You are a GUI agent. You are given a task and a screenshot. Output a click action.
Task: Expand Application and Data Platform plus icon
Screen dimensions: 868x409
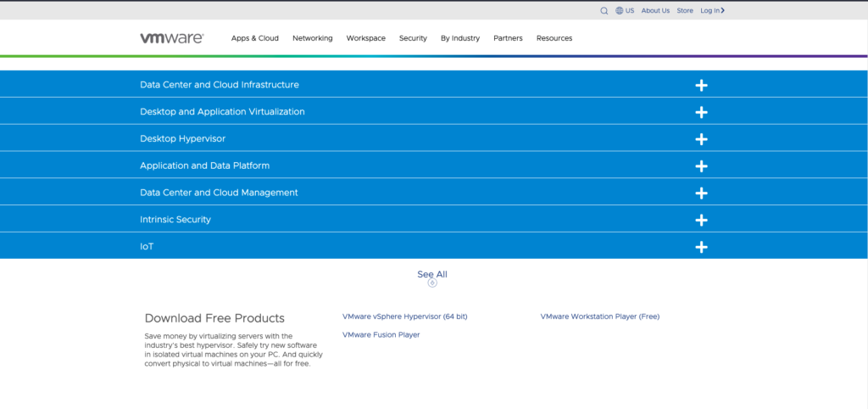(x=701, y=166)
